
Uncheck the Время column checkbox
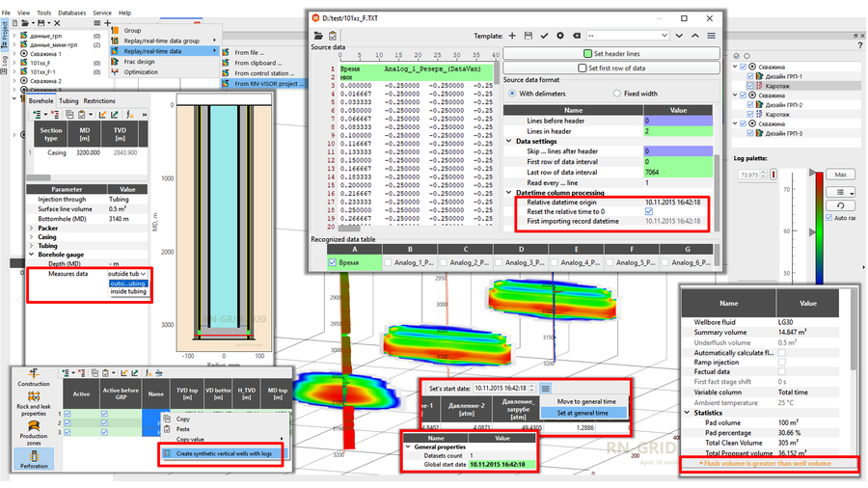[x=333, y=262]
